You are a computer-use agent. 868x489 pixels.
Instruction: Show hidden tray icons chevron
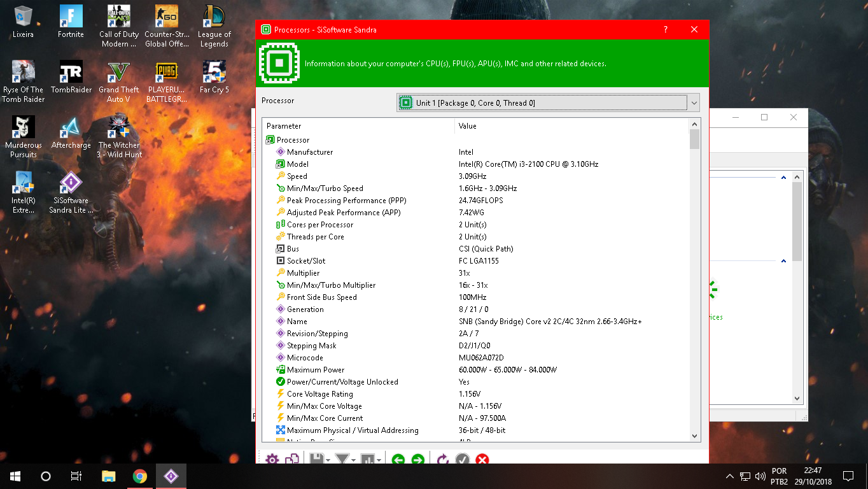tap(729, 476)
